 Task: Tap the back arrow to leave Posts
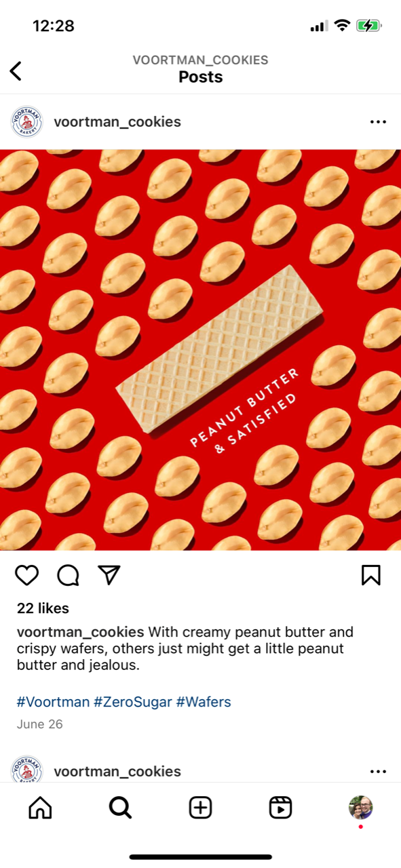point(16,71)
